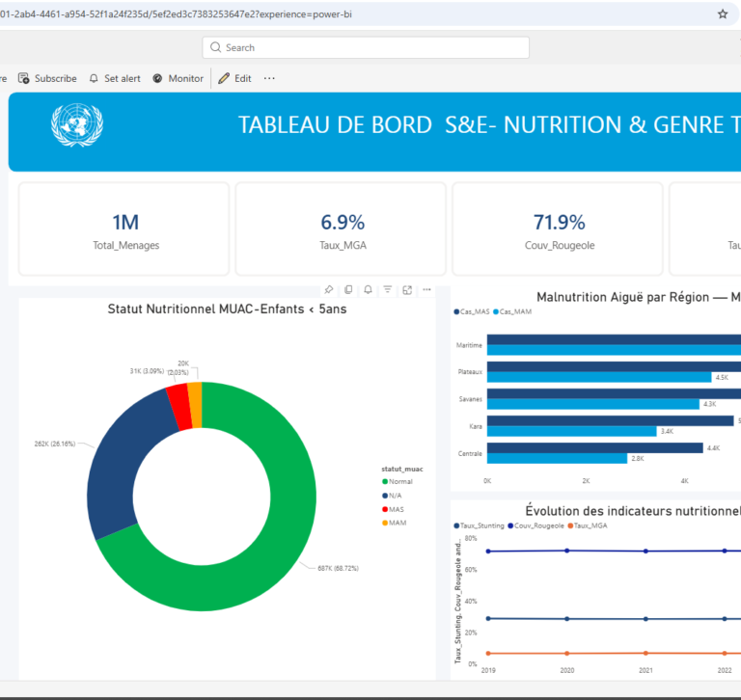Bookmark this page with the star icon

coord(723,14)
